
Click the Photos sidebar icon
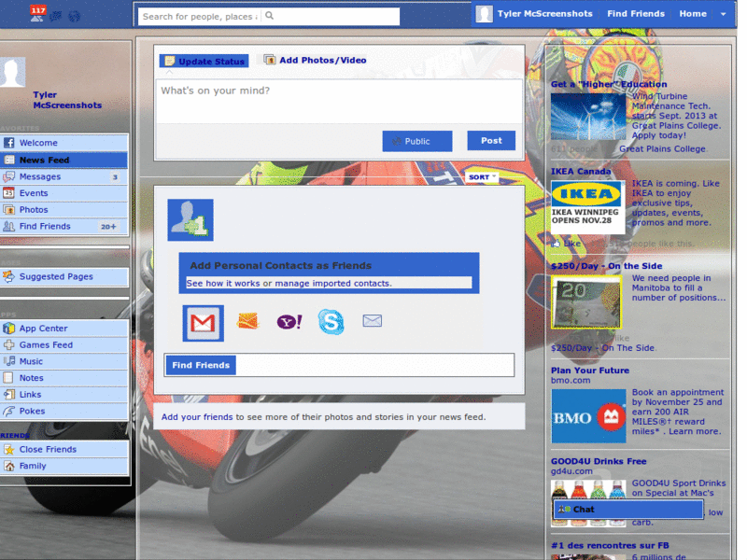pyautogui.click(x=9, y=209)
